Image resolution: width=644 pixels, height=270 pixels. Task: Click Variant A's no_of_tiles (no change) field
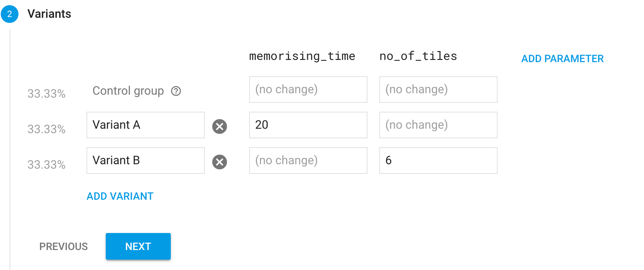(x=438, y=125)
